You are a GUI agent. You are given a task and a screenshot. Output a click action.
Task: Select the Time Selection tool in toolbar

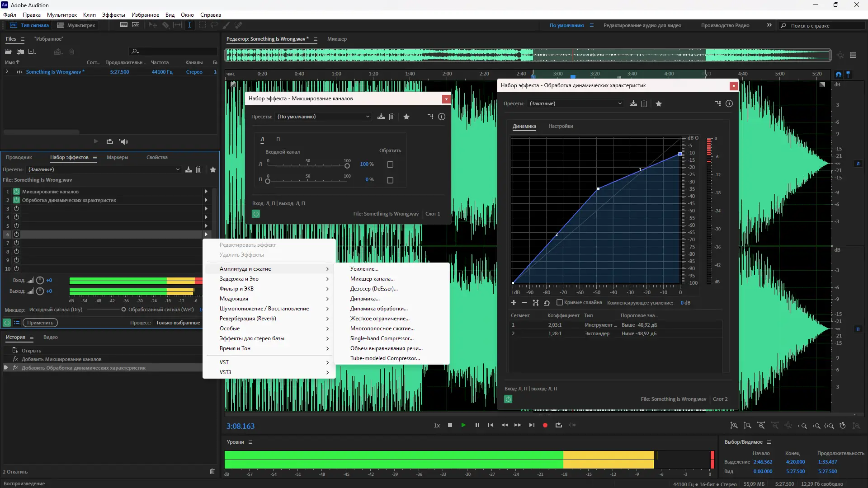tap(189, 25)
